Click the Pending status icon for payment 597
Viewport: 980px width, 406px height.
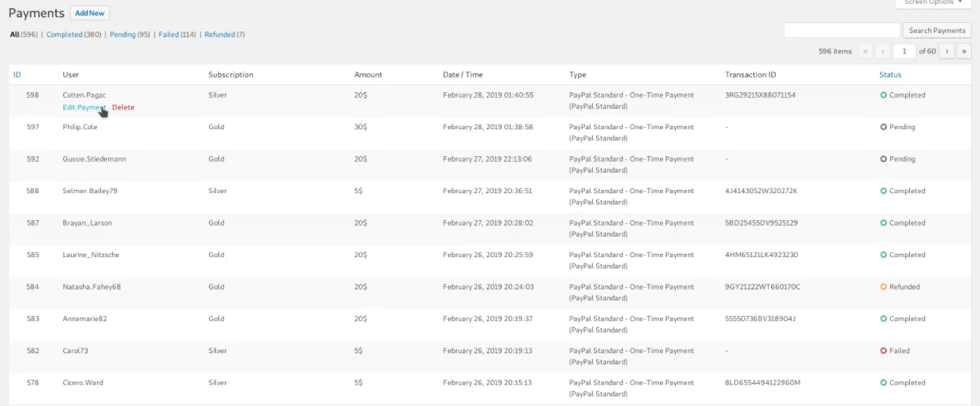883,127
